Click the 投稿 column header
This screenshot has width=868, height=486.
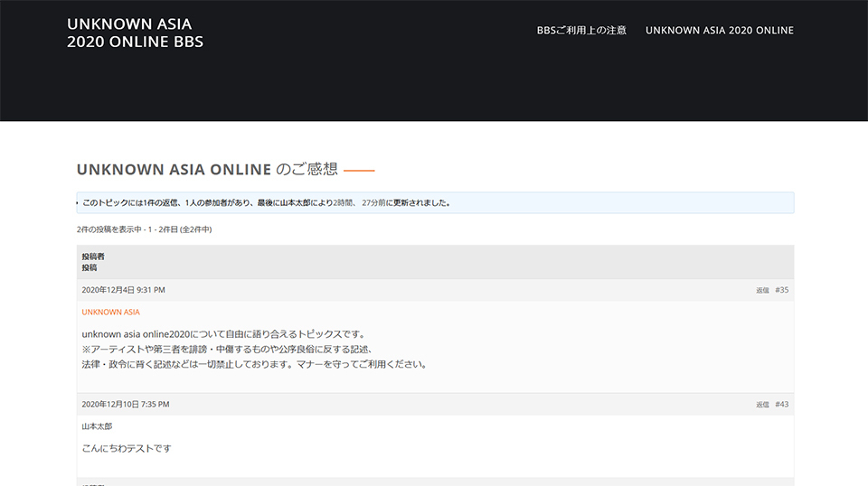click(90, 267)
